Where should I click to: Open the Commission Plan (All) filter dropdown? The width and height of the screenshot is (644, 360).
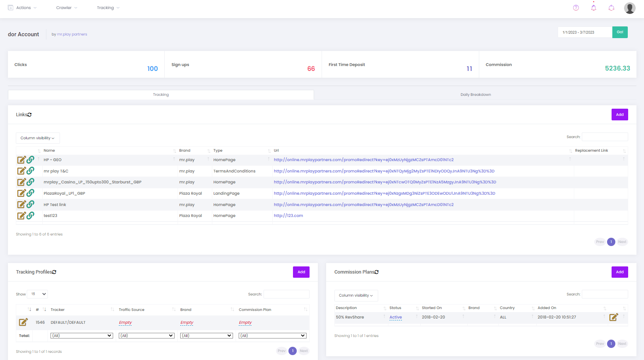click(x=273, y=335)
